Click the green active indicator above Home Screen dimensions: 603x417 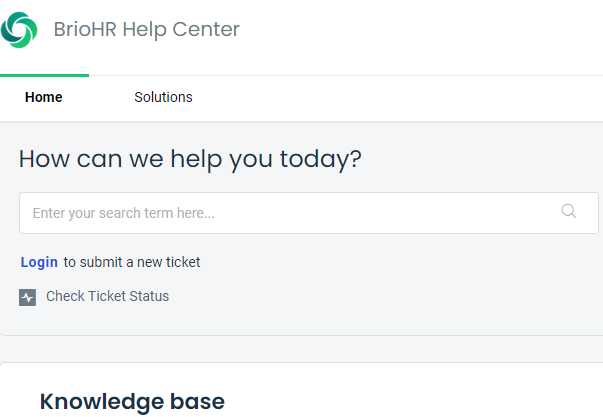[44, 75]
